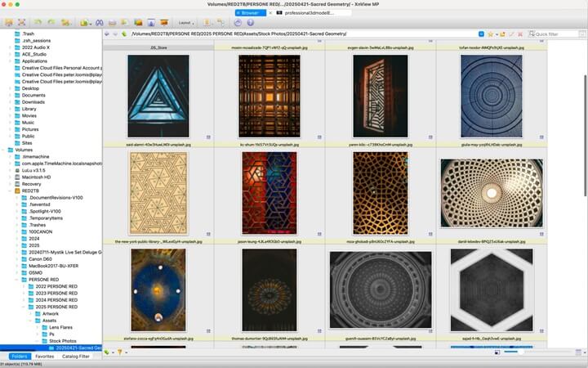Select the beige geometric pattern thumbnail
Screen dimensions: 588x368
158,193
